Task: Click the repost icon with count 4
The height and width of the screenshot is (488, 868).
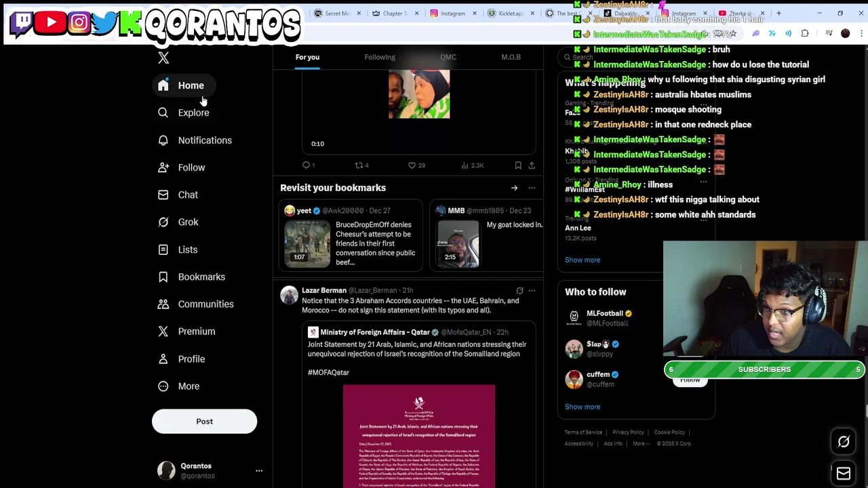Action: click(359, 165)
